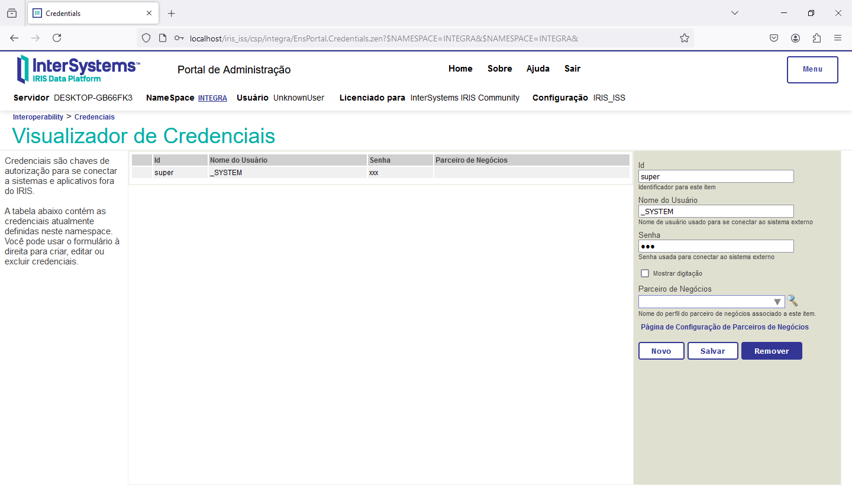Open the Firefox hamburger application menu

click(x=838, y=38)
